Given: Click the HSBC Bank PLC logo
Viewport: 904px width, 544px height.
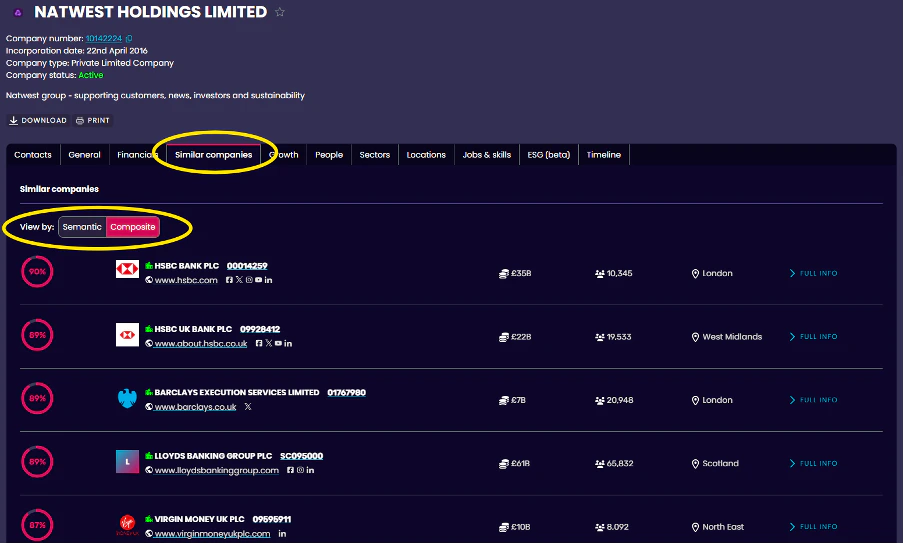Looking at the screenshot, I should point(127,269).
